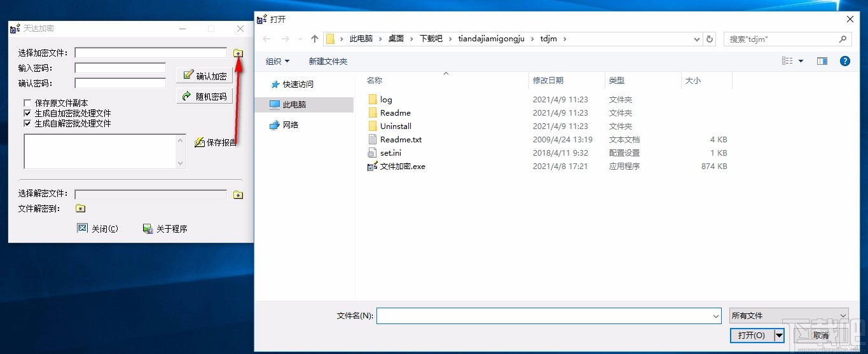Toggle 生成自加密批处理文件 checkbox
This screenshot has height=354, width=868.
point(27,113)
